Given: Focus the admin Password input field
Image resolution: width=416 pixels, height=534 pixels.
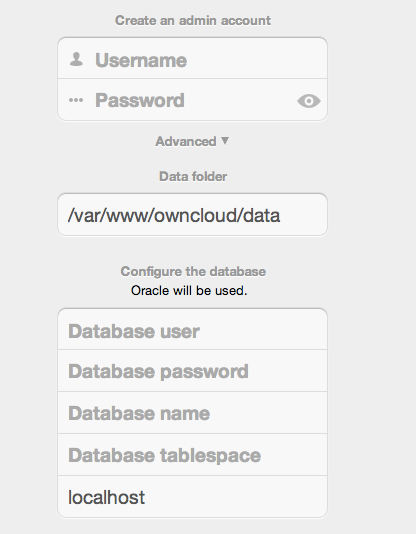Looking at the screenshot, I should point(192,100).
